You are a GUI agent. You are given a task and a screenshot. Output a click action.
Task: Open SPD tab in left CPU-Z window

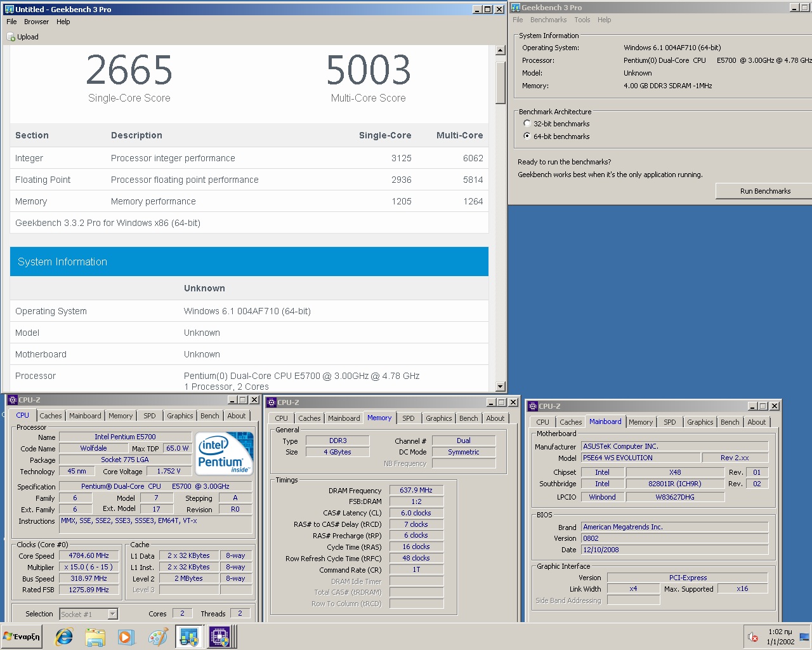150,416
